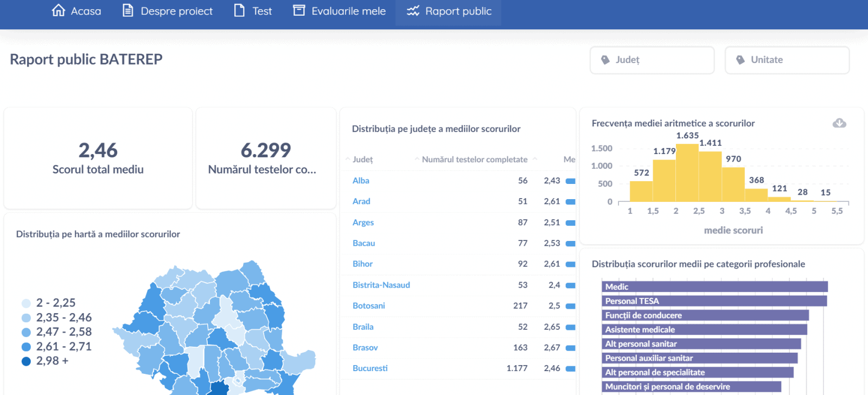Screen dimensions: 868x395
Task: Click the Bistrita-Nasaud average score 2,4
Action: coord(554,285)
